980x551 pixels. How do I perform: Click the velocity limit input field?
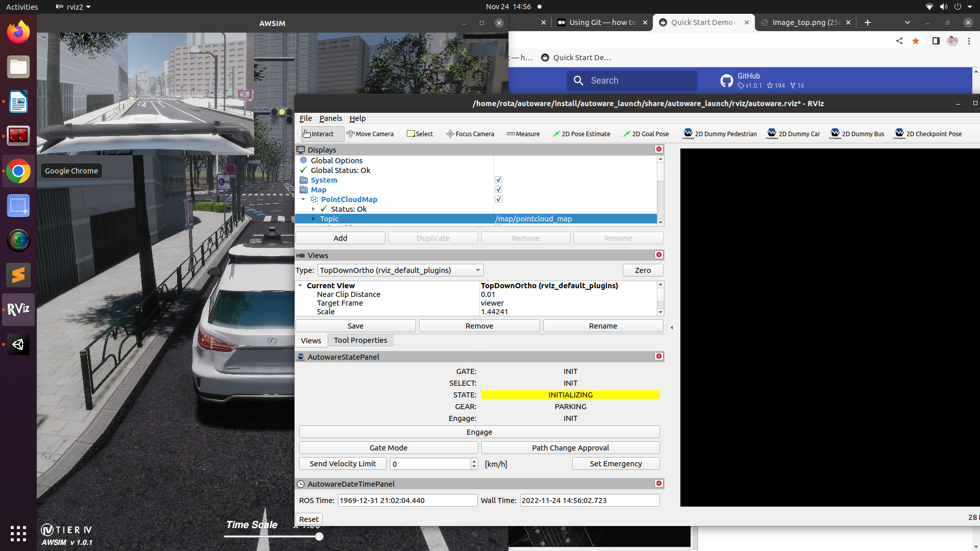[429, 464]
